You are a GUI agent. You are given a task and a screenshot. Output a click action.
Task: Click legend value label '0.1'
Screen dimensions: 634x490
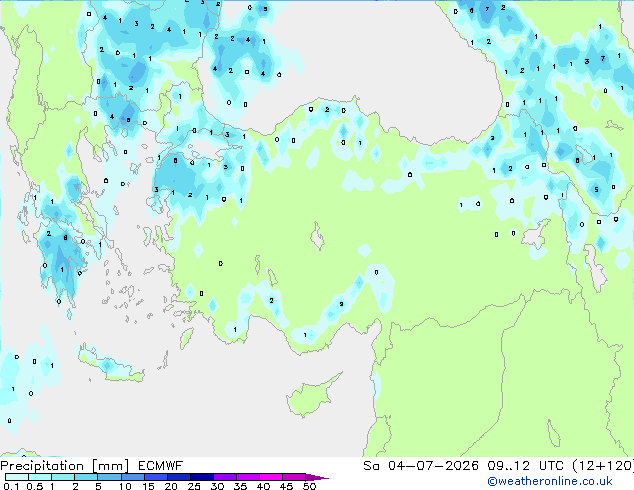pos(11,486)
